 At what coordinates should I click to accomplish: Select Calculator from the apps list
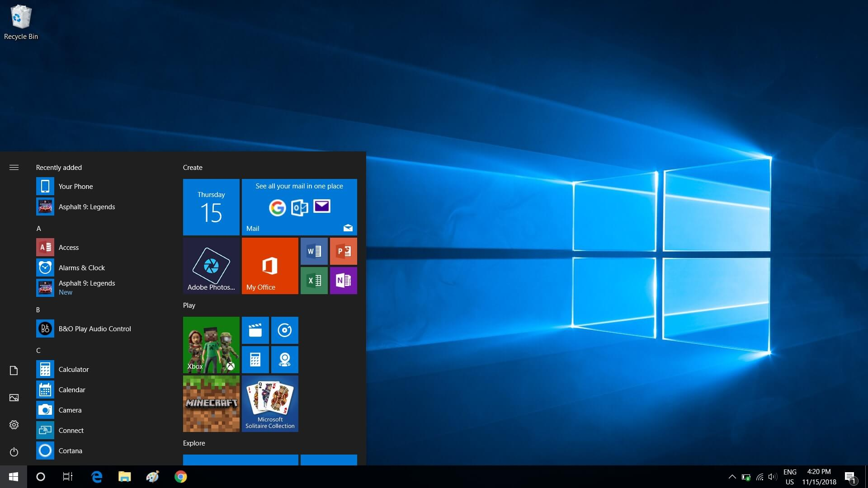74,369
